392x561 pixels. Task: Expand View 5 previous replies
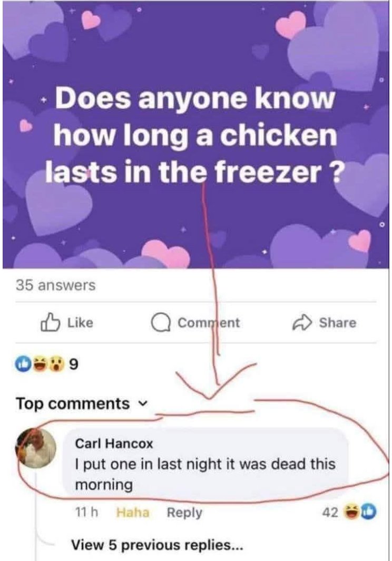(157, 545)
